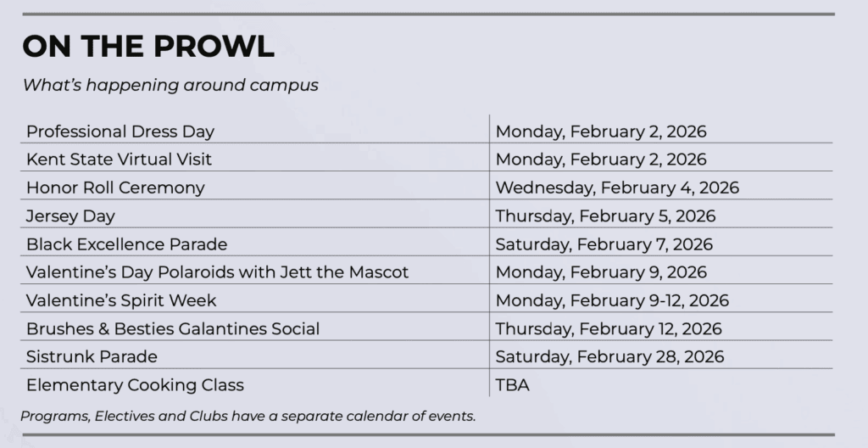This screenshot has width=868, height=448.
Task: Select the Monday, February 9-12, 2026 date
Action: point(612,300)
